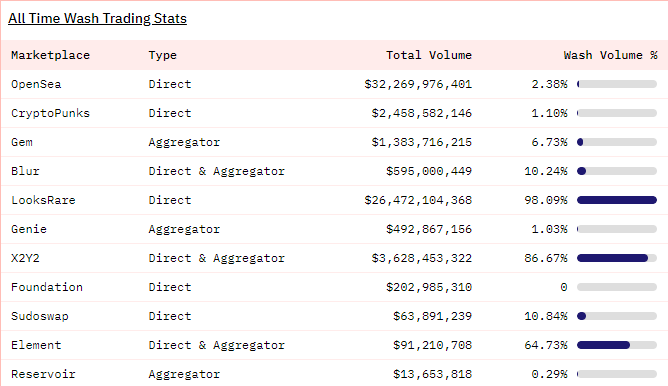Select the CryptoPunks marketplace name
The image size is (668, 386).
[50, 113]
